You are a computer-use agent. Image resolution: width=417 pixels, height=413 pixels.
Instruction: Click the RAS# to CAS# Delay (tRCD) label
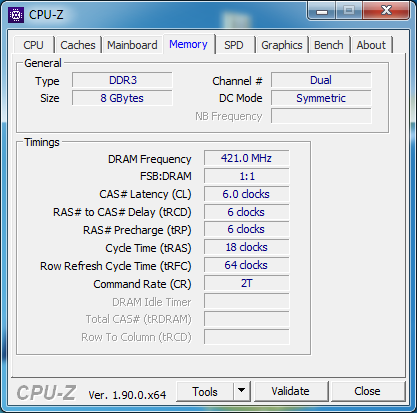coord(122,212)
